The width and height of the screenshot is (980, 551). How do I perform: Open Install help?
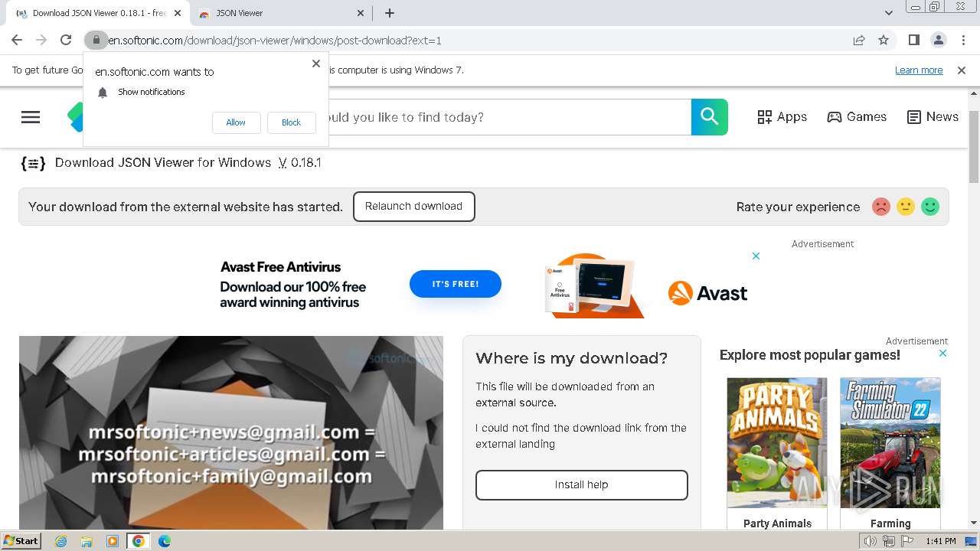click(x=582, y=485)
